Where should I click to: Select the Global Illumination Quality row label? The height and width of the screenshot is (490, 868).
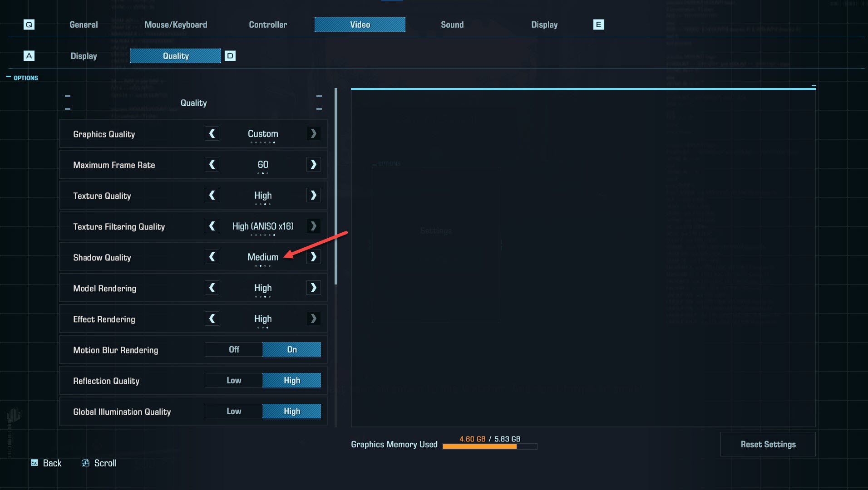click(122, 412)
